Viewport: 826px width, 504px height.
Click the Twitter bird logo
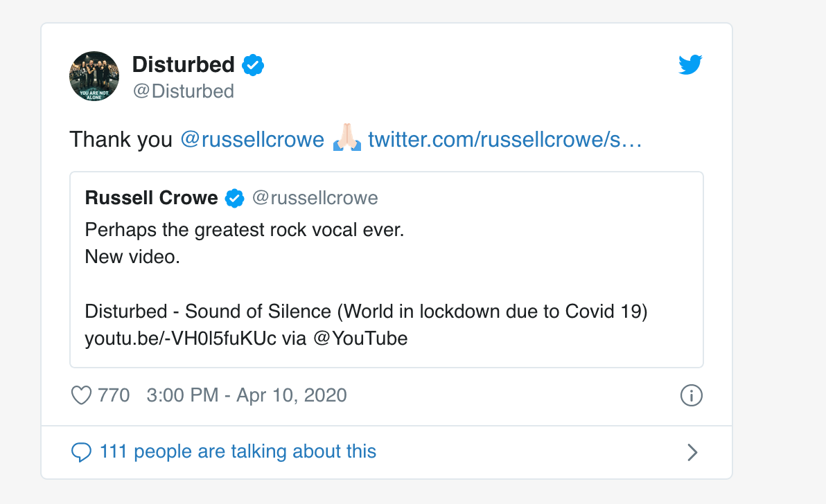click(x=690, y=64)
